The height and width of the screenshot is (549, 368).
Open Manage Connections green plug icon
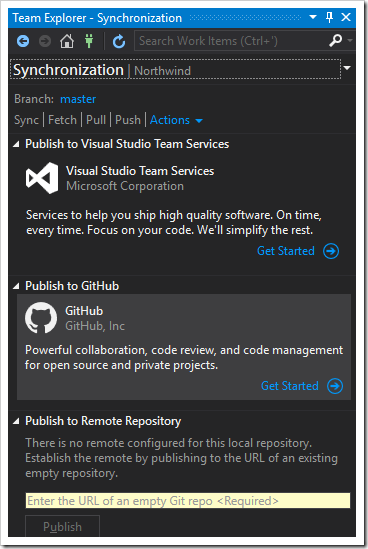pyautogui.click(x=89, y=41)
